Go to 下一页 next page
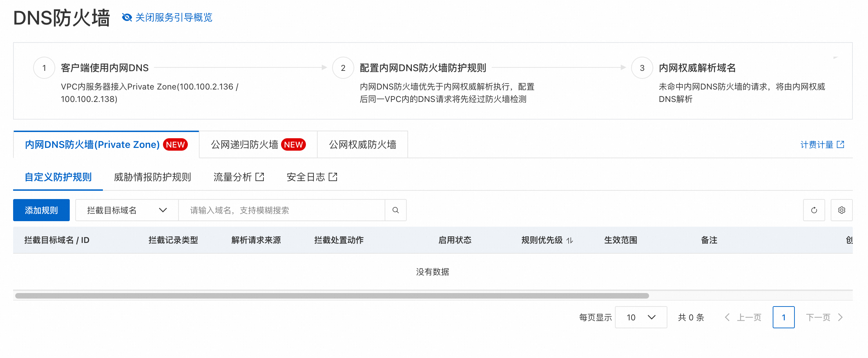Viewport: 868px width, 358px height. point(824,317)
